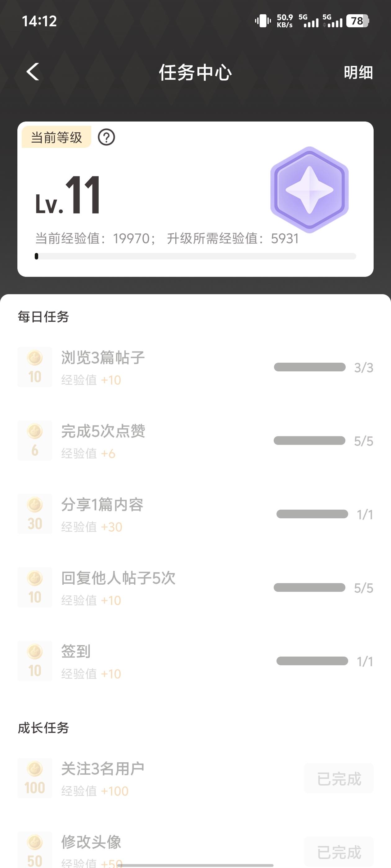Tap the 当前等级 label tag
391x868 pixels.
coord(56,137)
